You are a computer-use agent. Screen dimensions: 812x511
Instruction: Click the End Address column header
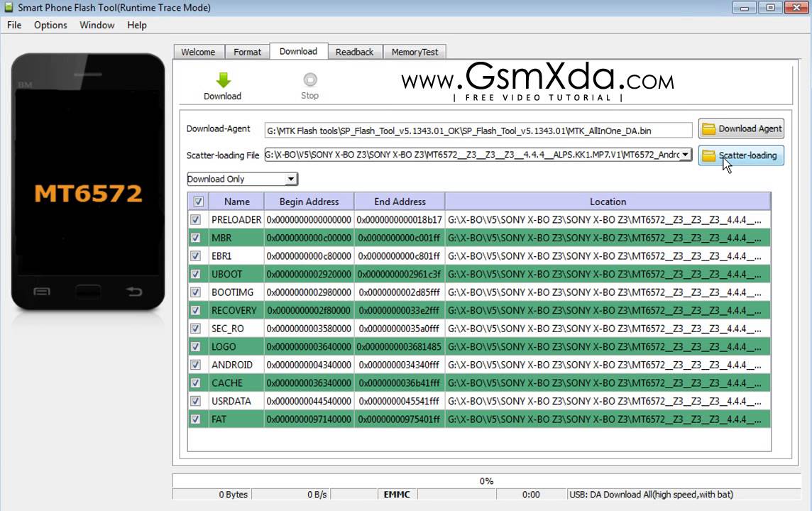click(x=400, y=202)
